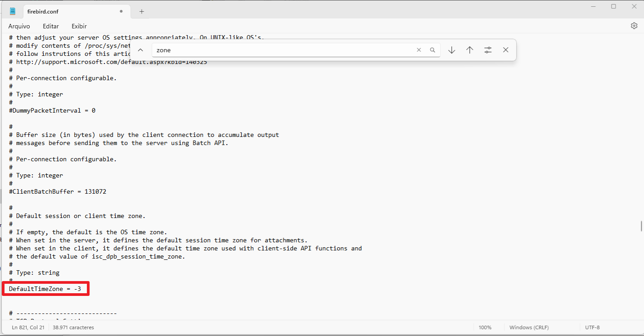Viewport: 644px width, 336px height.
Task: Maximize the Notepad window
Action: [613, 6]
